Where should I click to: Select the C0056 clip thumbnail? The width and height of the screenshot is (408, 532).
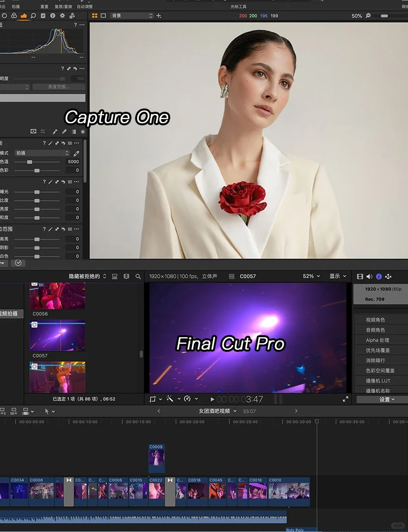click(x=57, y=295)
